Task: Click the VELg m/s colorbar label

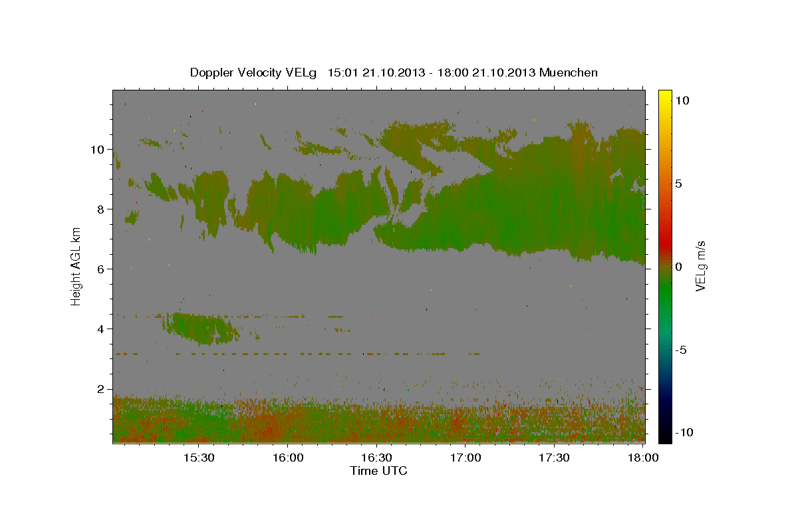Action: [700, 266]
